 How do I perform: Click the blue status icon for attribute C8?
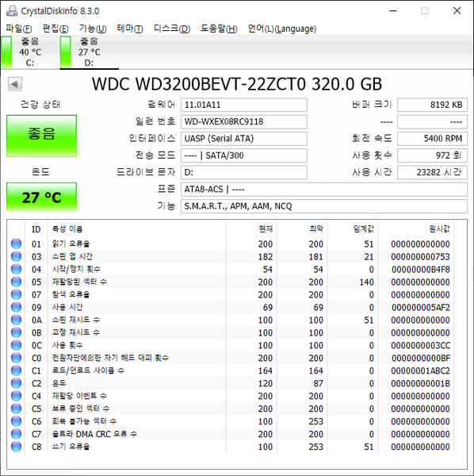tap(16, 447)
